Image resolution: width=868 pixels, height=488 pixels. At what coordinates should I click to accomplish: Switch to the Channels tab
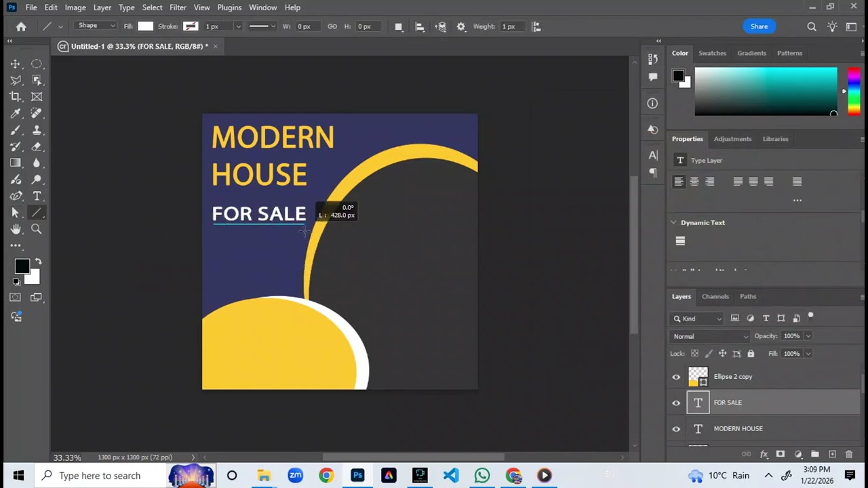715,296
